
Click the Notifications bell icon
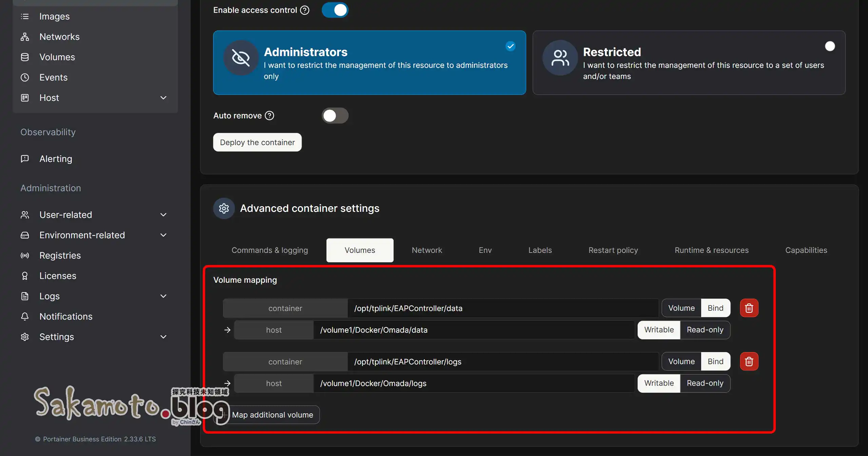pos(25,317)
